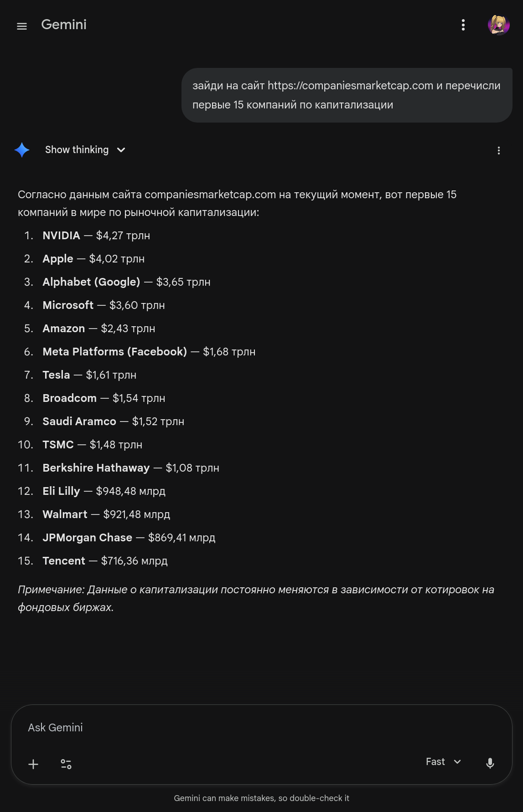Click the account profile avatar
523x812 pixels.
click(498, 25)
